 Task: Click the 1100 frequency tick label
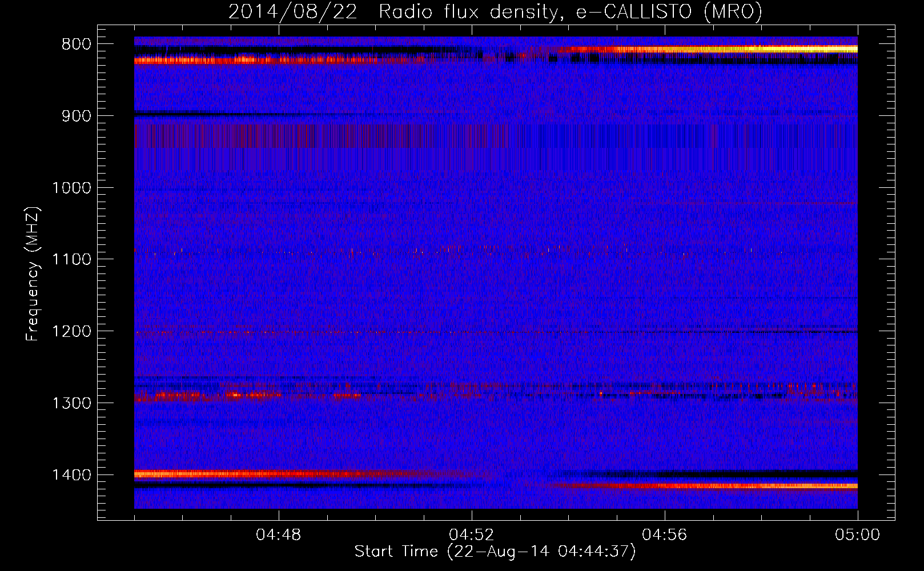coord(71,259)
